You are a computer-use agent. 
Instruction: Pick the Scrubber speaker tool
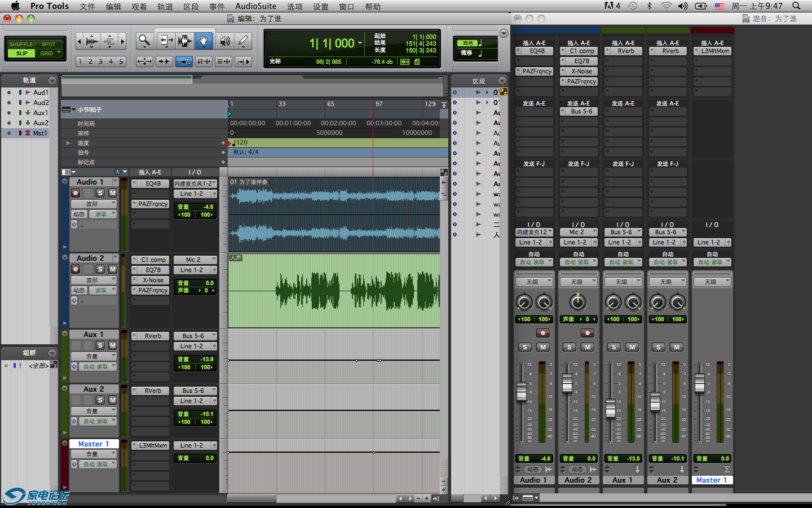click(224, 41)
